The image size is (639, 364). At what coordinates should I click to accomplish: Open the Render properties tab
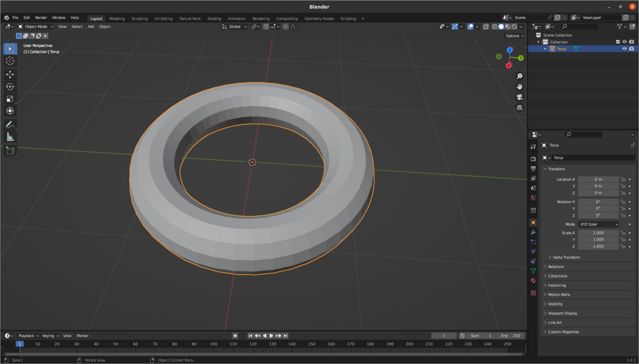(x=533, y=159)
